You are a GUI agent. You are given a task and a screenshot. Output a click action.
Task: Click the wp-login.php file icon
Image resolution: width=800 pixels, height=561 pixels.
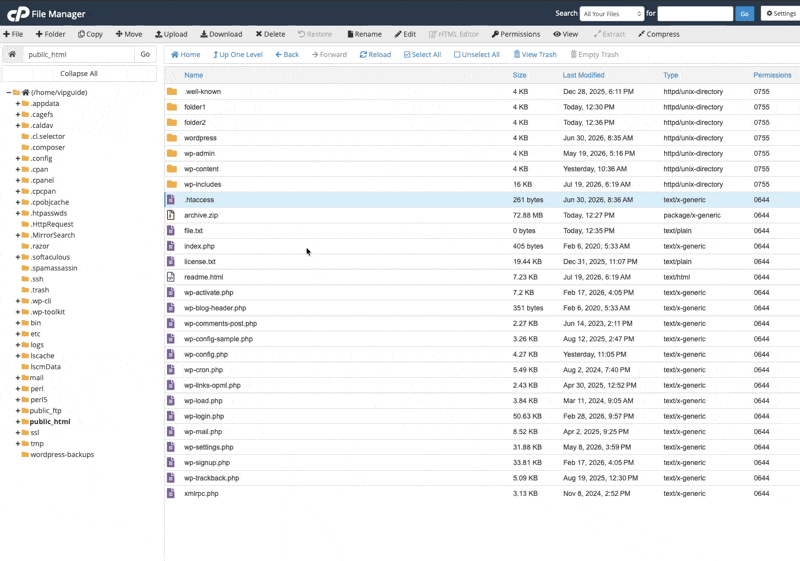pos(171,416)
